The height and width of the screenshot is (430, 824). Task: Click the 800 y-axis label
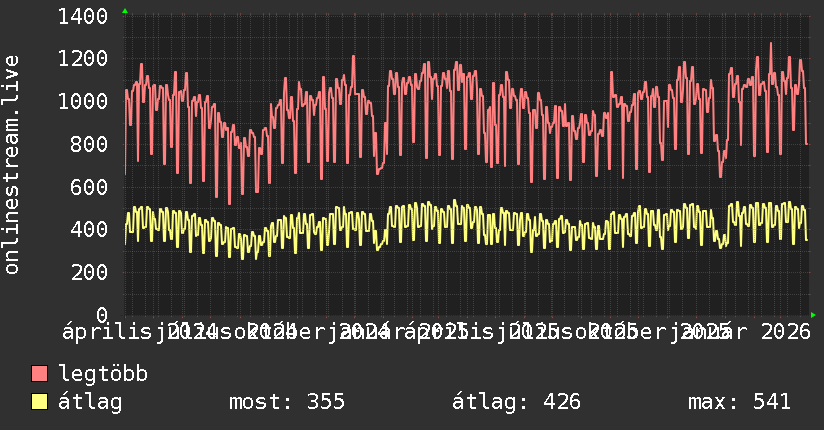89,144
